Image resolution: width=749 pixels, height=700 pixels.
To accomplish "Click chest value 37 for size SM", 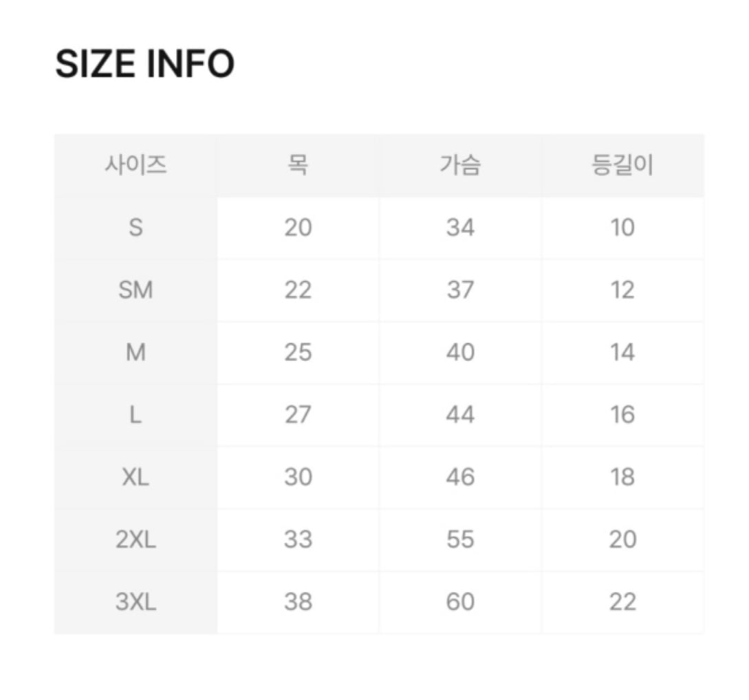I will tap(460, 290).
